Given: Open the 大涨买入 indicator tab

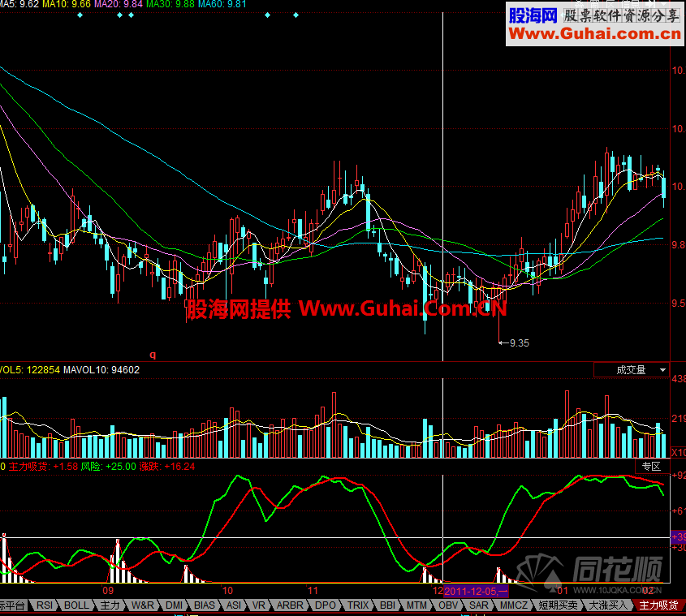Looking at the screenshot, I should (608, 605).
